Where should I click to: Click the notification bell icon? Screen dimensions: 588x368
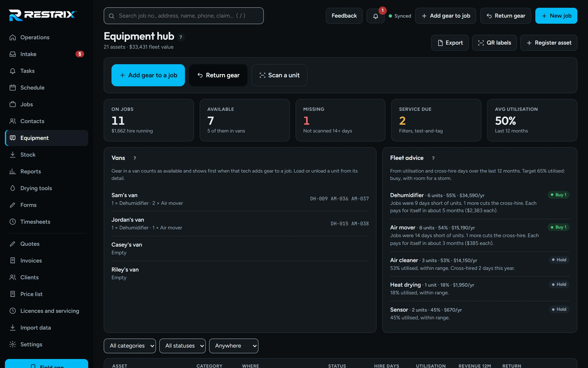pos(375,16)
